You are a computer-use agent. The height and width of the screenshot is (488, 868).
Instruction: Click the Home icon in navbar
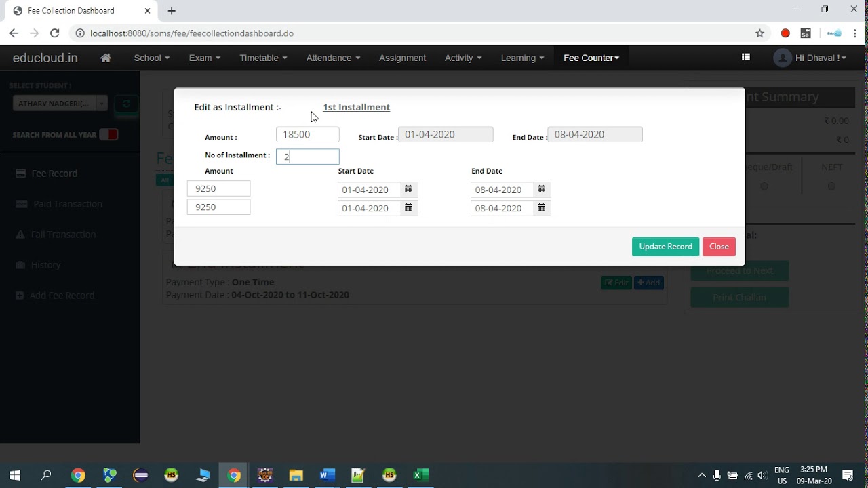[106, 58]
